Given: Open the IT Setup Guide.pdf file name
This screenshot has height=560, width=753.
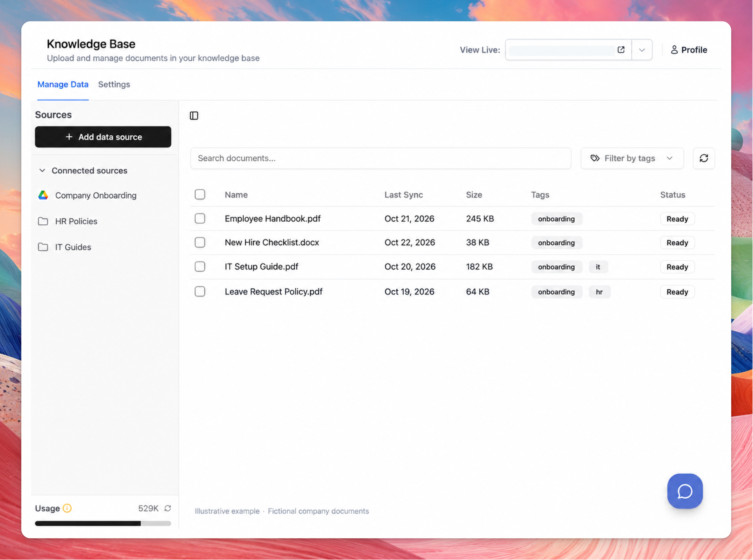Looking at the screenshot, I should [x=262, y=267].
